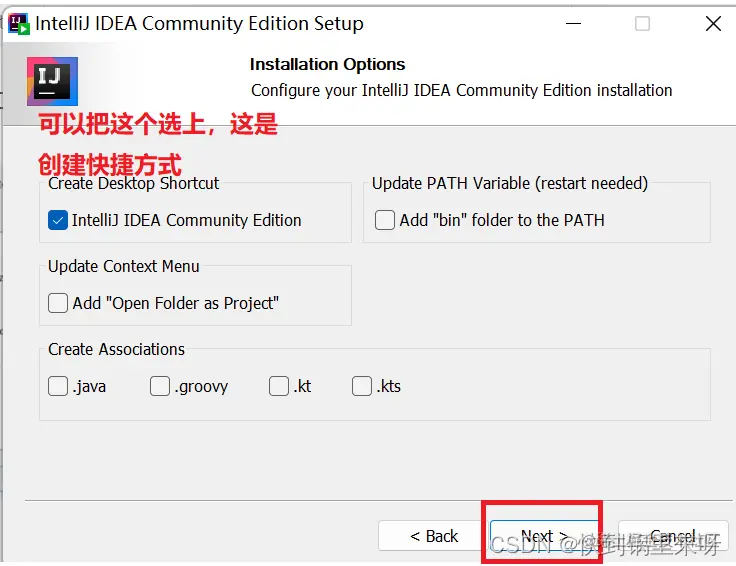The image size is (736, 566).
Task: Click the IntelliJ IJ logo image
Action: pos(52,81)
